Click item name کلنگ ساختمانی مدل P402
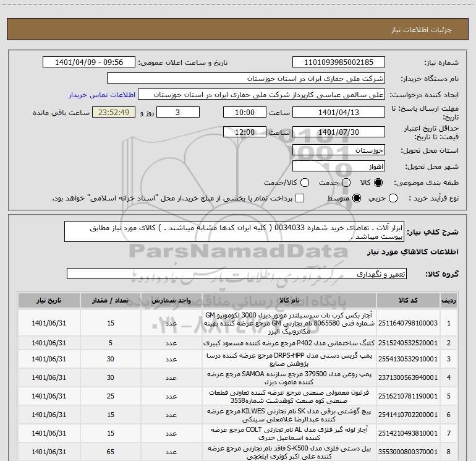 289,343
